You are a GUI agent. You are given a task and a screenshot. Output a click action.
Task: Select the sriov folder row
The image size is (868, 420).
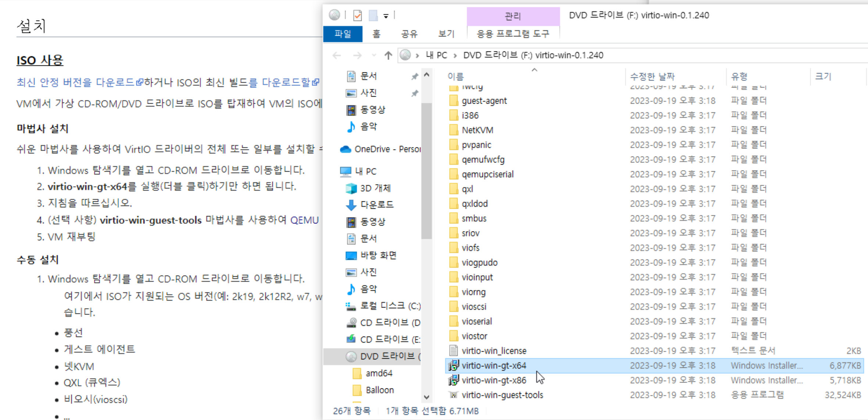click(654, 233)
